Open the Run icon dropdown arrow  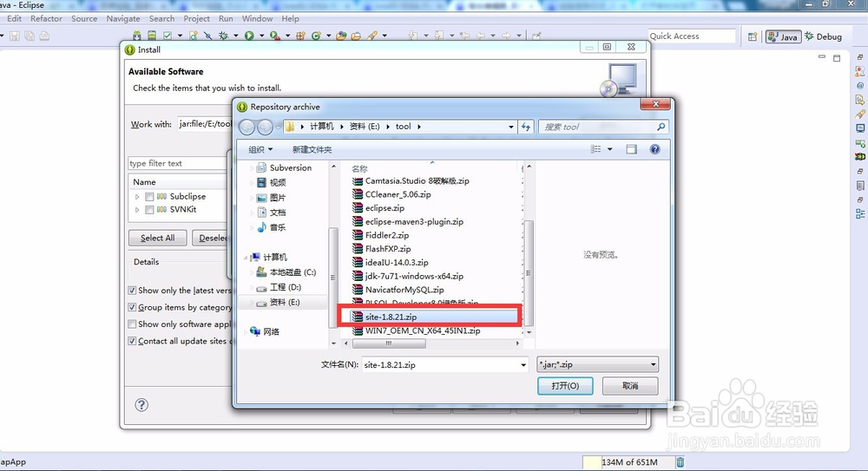[261, 36]
